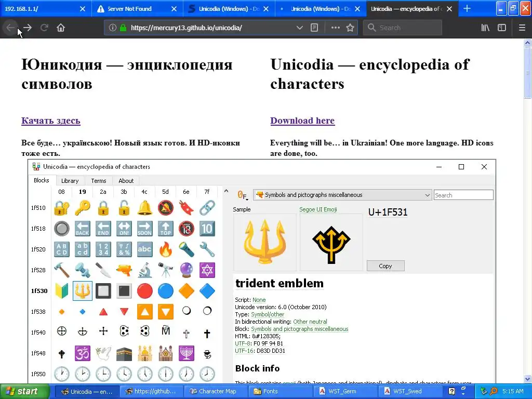This screenshot has width=532, height=399.
Task: Open Firefox reader view icon
Action: coord(314,28)
